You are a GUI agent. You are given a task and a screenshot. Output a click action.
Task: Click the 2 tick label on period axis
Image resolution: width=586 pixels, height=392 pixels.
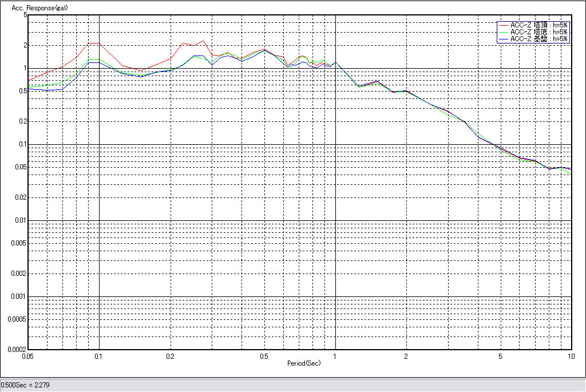(x=406, y=356)
